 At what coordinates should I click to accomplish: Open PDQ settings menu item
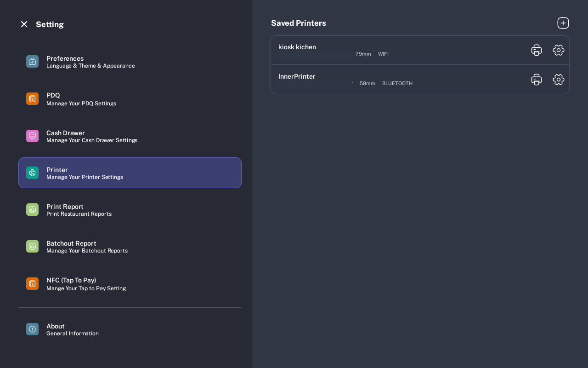(130, 99)
